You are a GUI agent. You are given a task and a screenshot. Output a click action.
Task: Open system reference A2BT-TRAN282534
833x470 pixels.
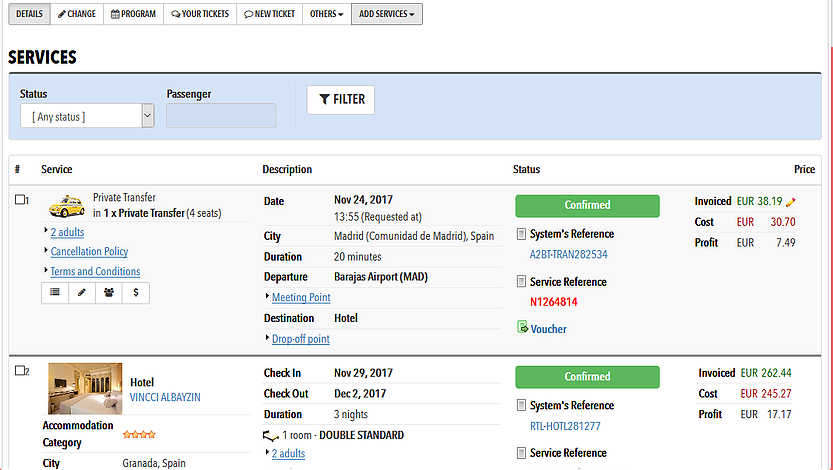pyautogui.click(x=568, y=254)
